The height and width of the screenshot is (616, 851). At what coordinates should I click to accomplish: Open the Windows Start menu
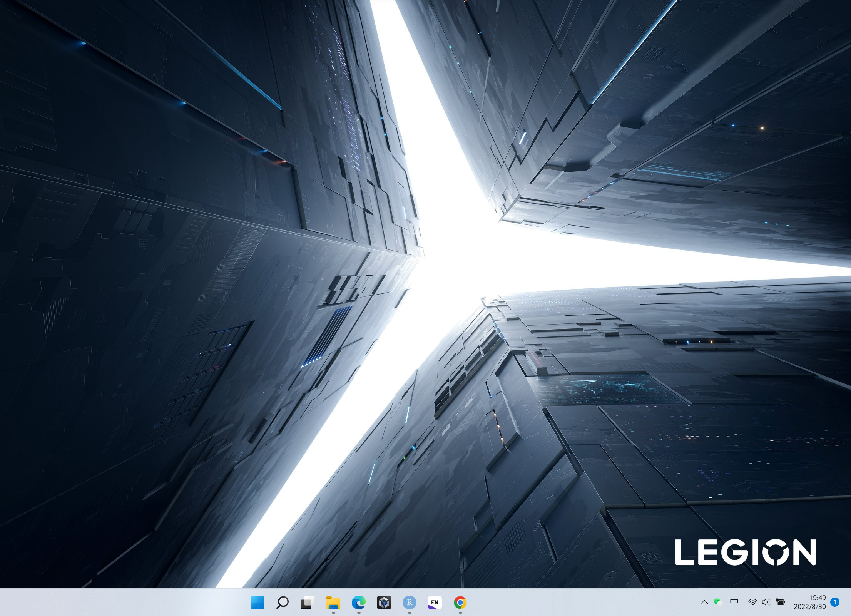257,603
